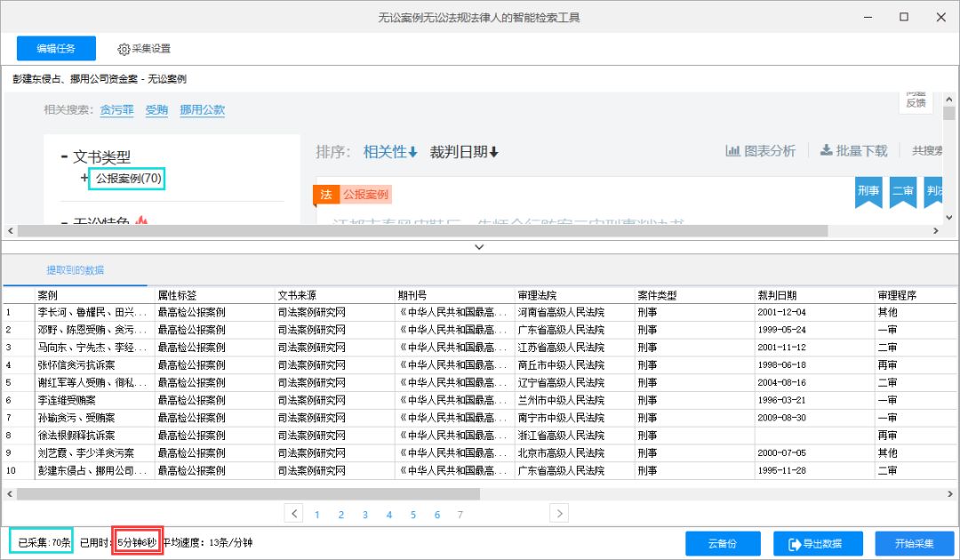Select the 徐法根假释抗诉案 row
Image resolution: width=960 pixels, height=560 pixels.
479,436
